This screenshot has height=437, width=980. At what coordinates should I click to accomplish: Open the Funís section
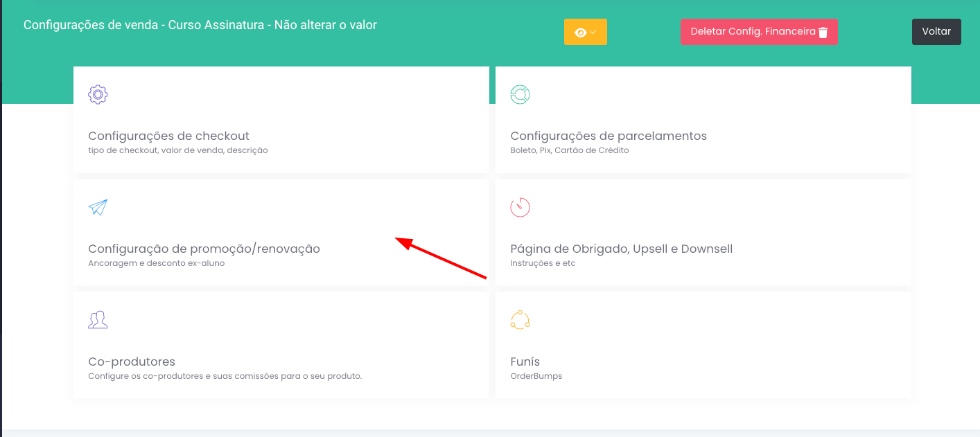pos(525,362)
